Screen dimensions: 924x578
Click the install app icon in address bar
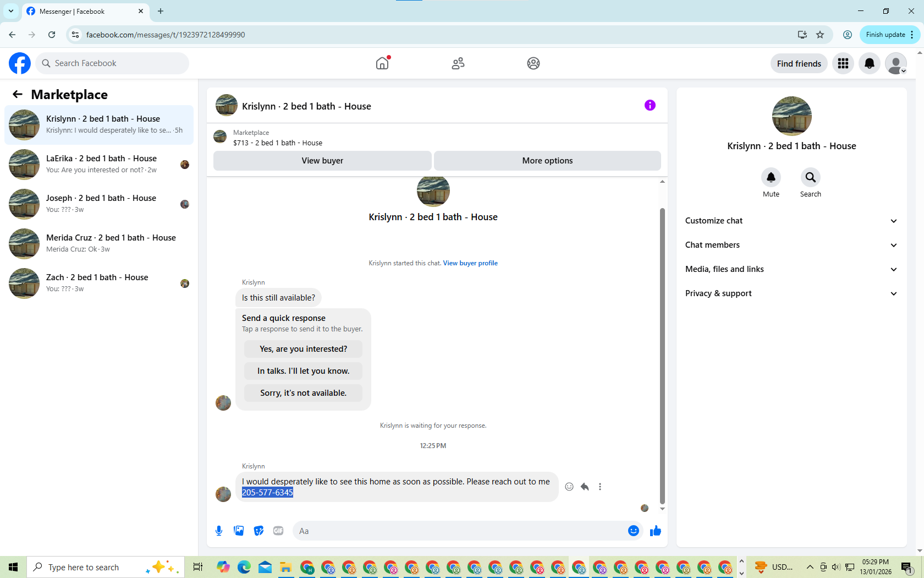(802, 35)
